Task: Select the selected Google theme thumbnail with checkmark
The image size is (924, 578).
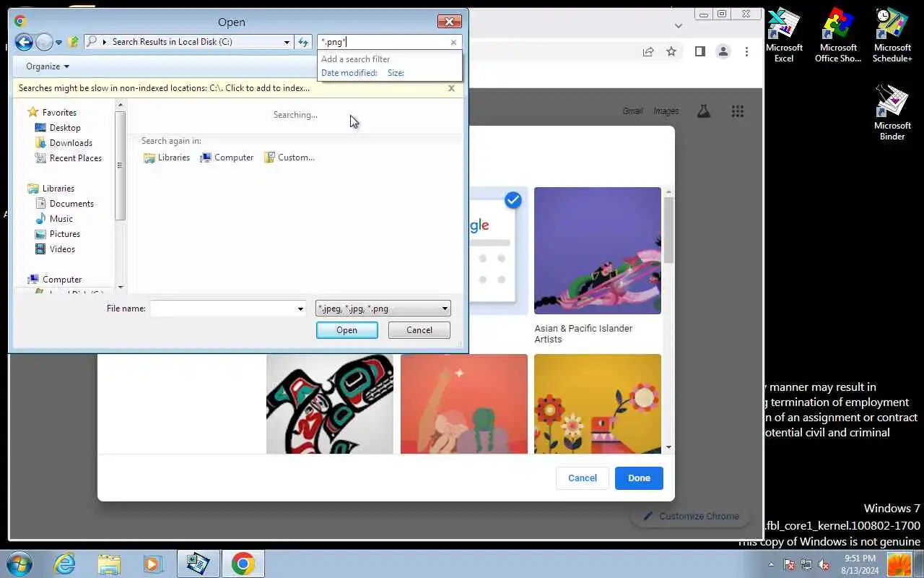Action: [498, 251]
